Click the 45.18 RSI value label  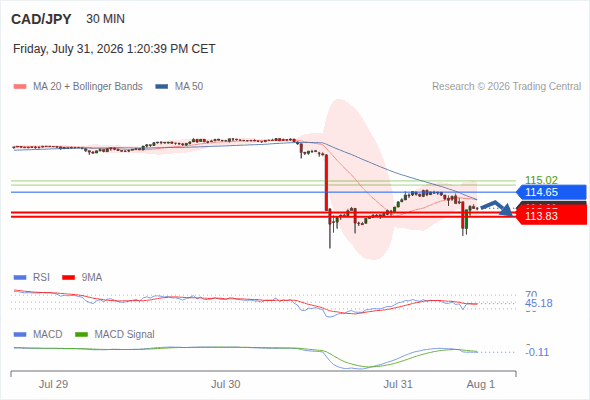coord(539,303)
